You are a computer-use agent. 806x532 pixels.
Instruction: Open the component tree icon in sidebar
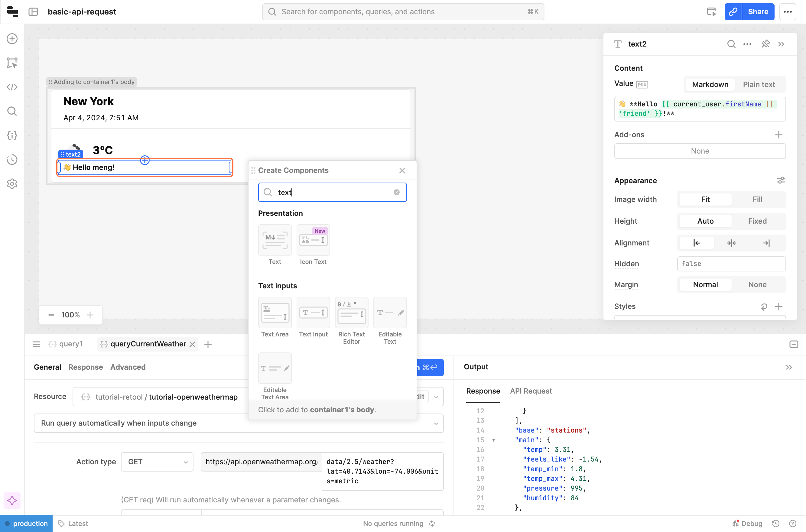pyautogui.click(x=12, y=63)
